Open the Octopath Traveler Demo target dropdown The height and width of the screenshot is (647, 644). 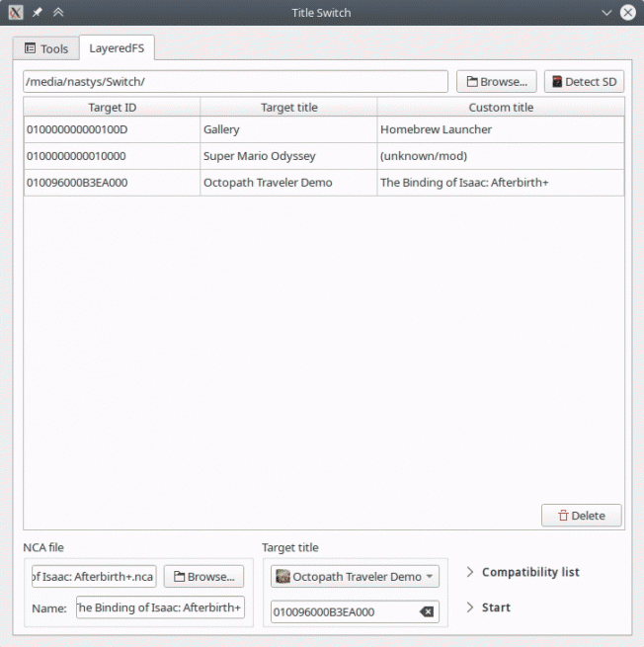coord(355,577)
